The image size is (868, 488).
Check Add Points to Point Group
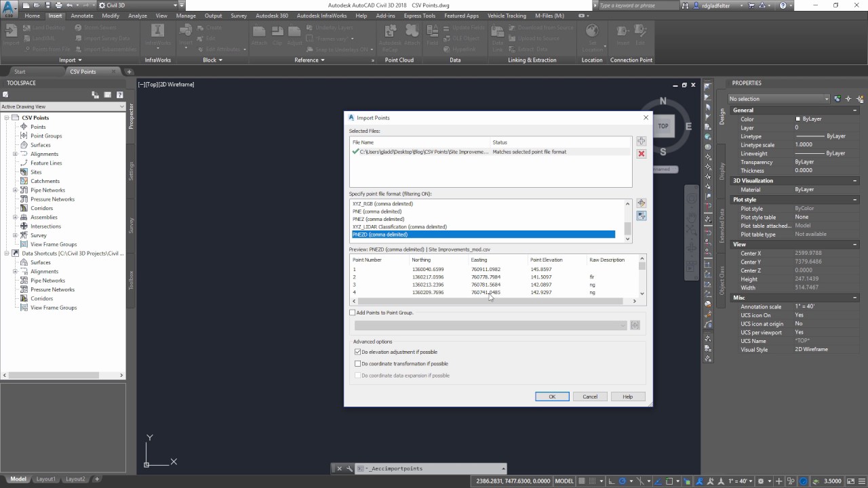click(x=353, y=313)
